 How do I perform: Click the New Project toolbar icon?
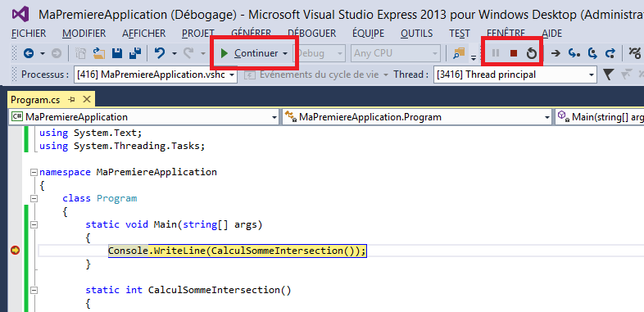(81, 53)
